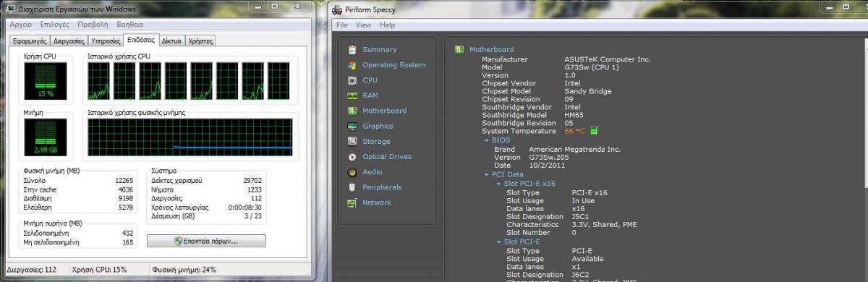Click the Σελιδοποιημένη 432 kernel memory value
This screenshot has width=868, height=282.
[128, 233]
